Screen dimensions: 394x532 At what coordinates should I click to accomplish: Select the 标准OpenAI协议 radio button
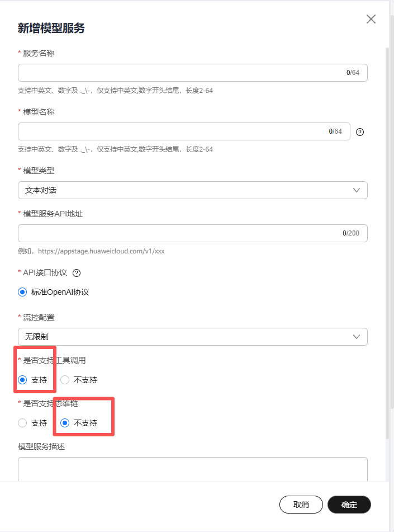[22, 292]
